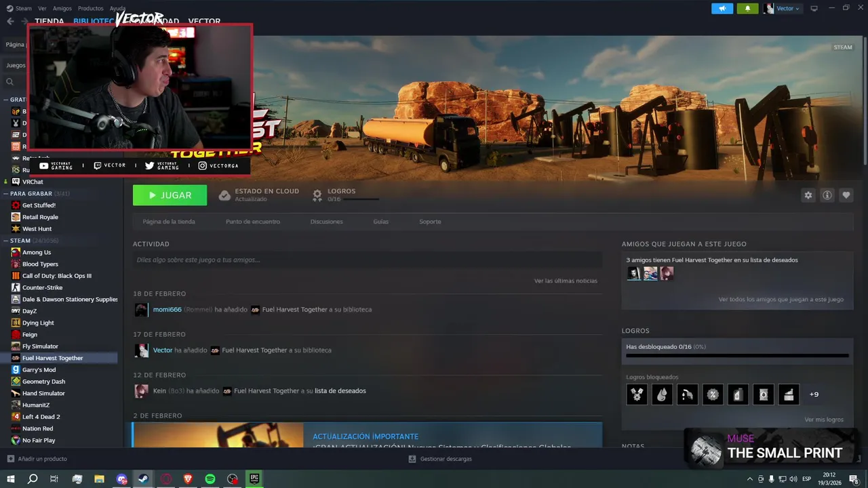
Task: Click third friend avatar in wishlist row
Action: (x=667, y=273)
